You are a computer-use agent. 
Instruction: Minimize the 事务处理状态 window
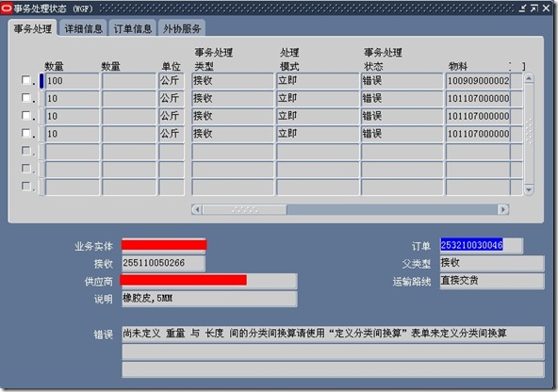click(522, 8)
